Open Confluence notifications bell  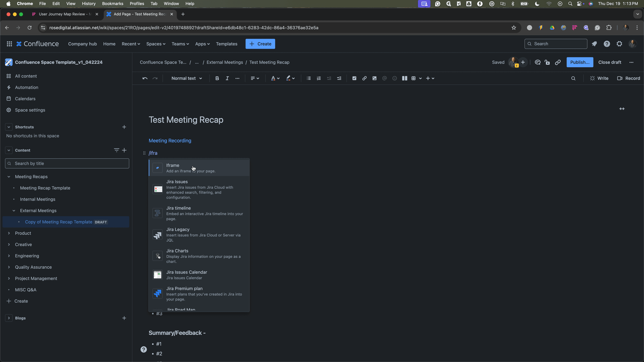coord(594,44)
